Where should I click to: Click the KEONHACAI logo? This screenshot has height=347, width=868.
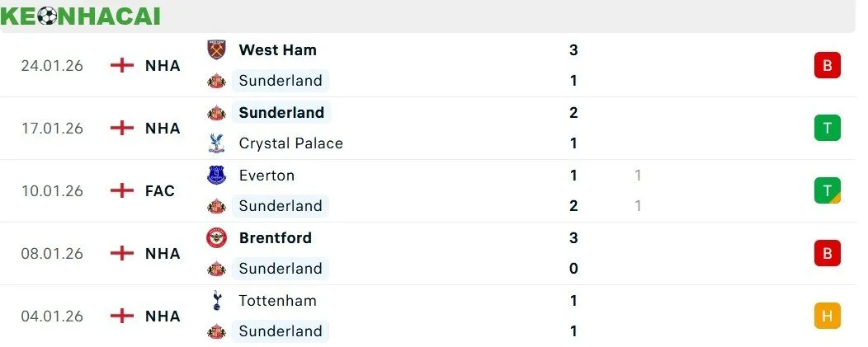[x=80, y=16]
